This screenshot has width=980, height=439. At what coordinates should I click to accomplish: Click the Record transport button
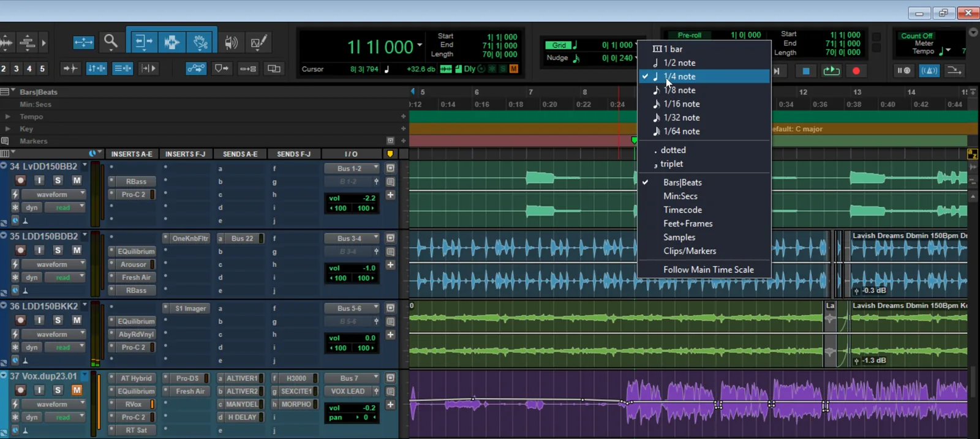856,71
